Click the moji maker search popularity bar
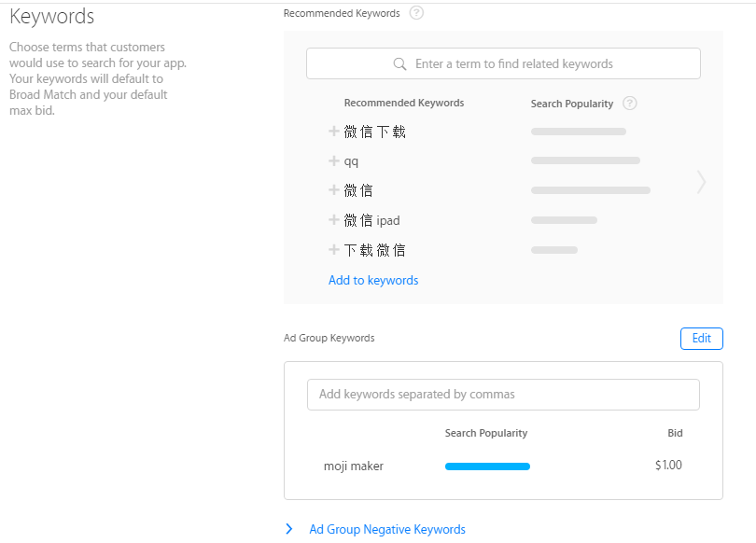Image resolution: width=756 pixels, height=543 pixels. click(x=487, y=466)
